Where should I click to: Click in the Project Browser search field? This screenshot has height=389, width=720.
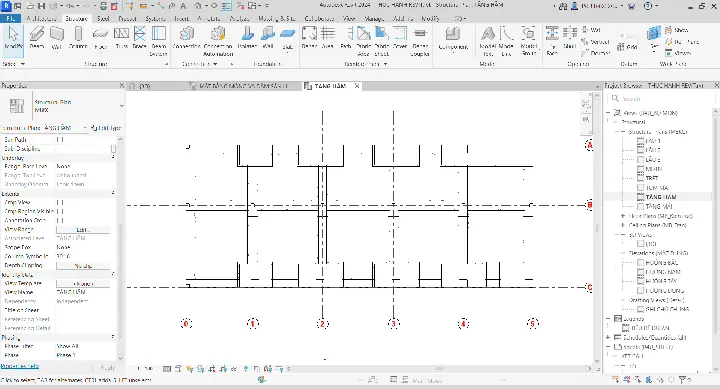pos(661,98)
